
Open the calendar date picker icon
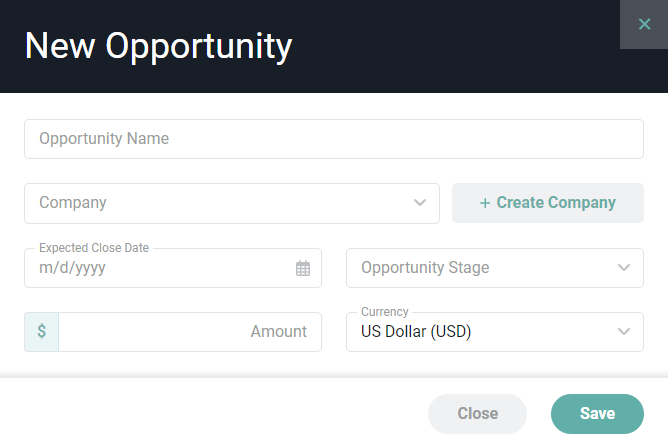(303, 268)
